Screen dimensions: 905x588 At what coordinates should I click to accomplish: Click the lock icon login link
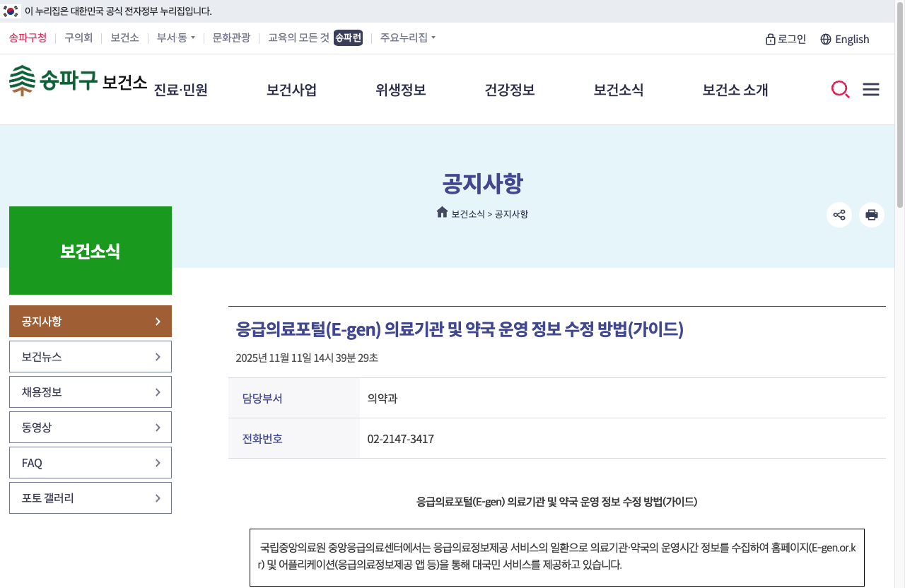[x=786, y=39]
